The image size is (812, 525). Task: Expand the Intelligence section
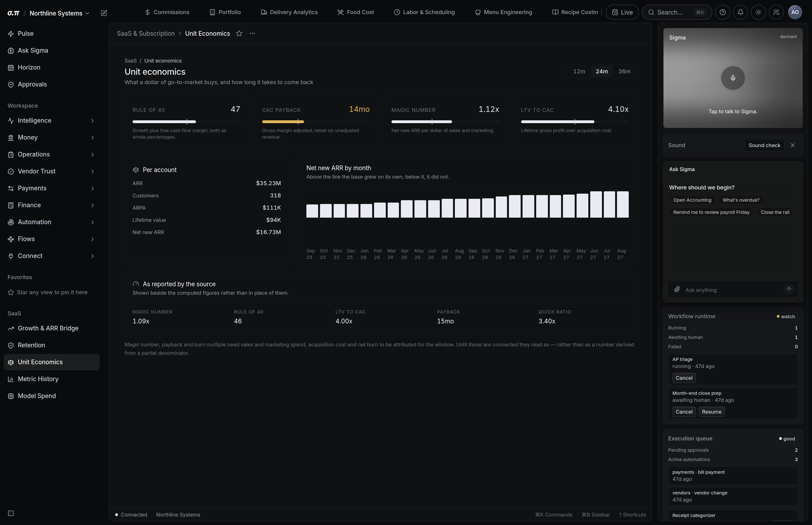(x=52, y=121)
